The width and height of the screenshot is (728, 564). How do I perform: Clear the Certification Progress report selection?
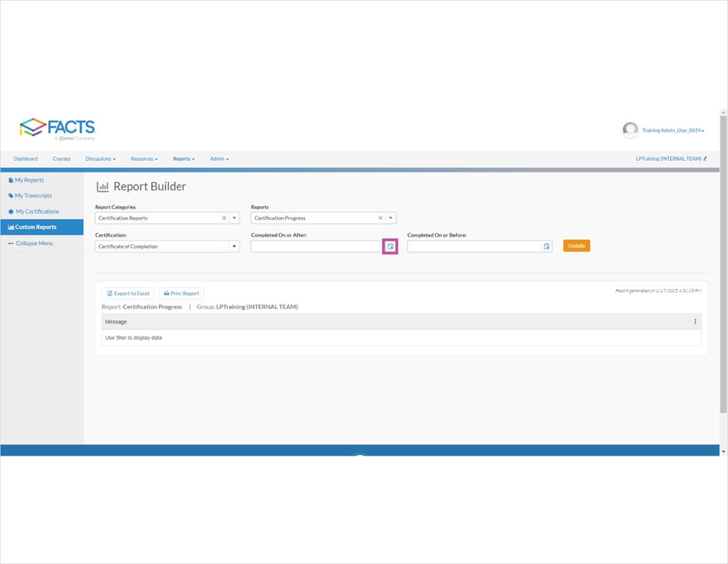[x=380, y=218]
